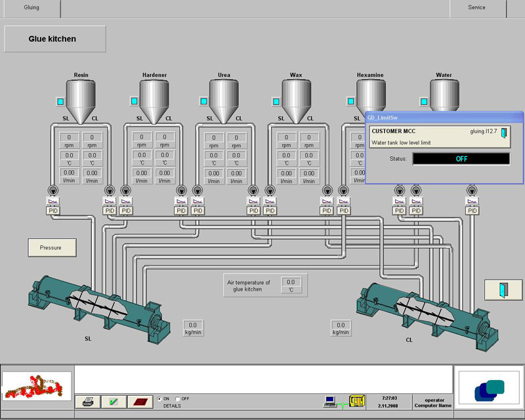Click the Urea tank cyan level indicator
Image resolution: width=525 pixels, height=420 pixels.
coord(205,101)
